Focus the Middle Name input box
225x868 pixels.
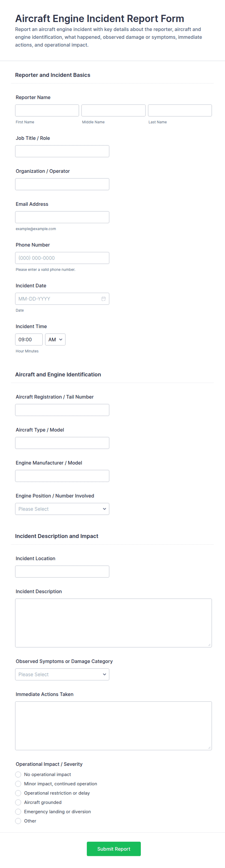[x=113, y=110]
